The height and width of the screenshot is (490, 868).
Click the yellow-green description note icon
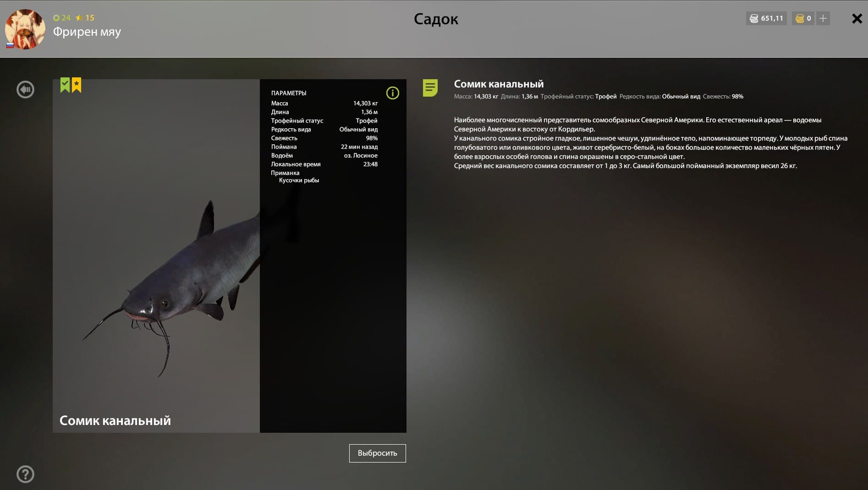pos(430,88)
